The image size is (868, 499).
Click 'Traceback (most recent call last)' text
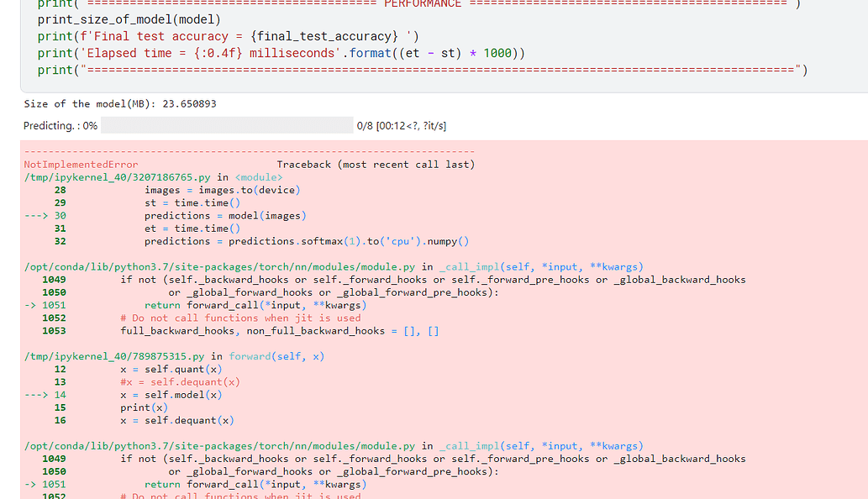point(376,165)
